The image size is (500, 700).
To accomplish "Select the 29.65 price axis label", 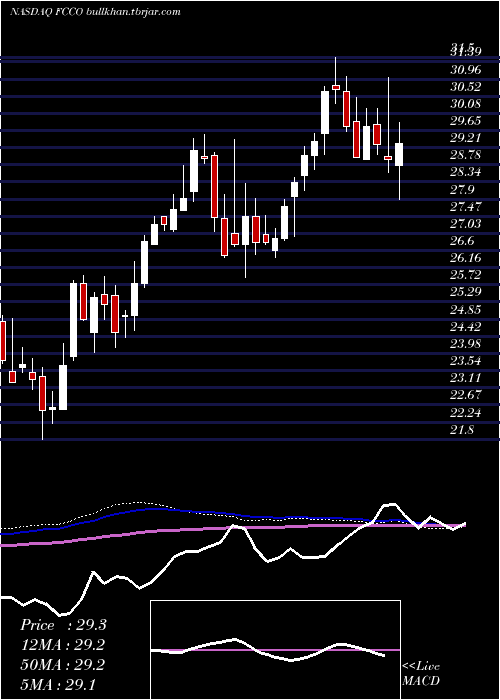I will pyautogui.click(x=466, y=121).
